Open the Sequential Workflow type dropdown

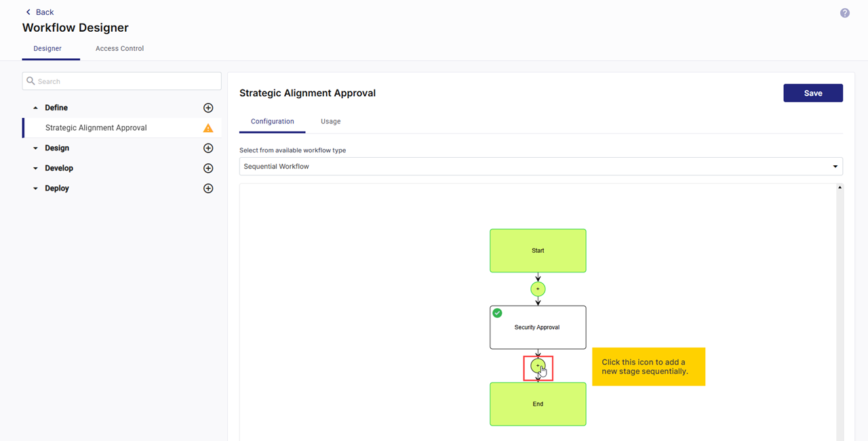[541, 166]
